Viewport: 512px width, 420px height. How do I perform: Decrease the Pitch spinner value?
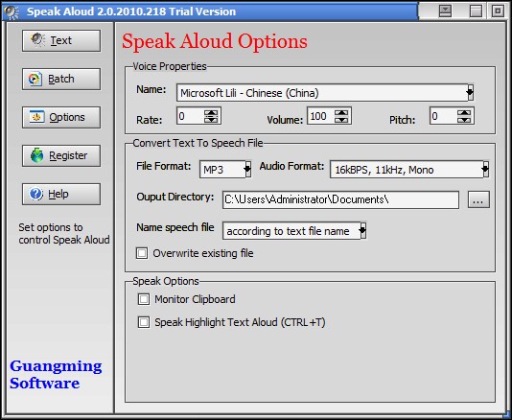pyautogui.click(x=464, y=120)
